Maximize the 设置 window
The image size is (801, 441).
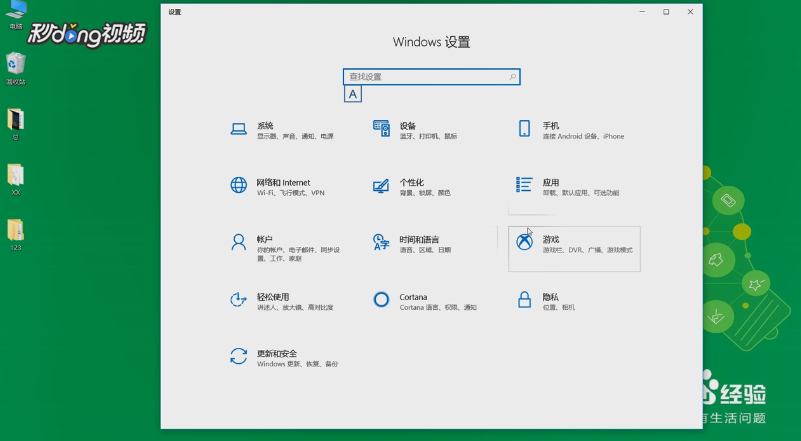tap(666, 12)
